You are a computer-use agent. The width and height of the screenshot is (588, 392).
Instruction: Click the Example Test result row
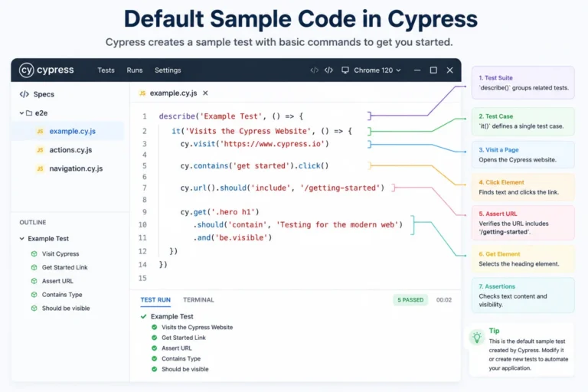click(172, 317)
